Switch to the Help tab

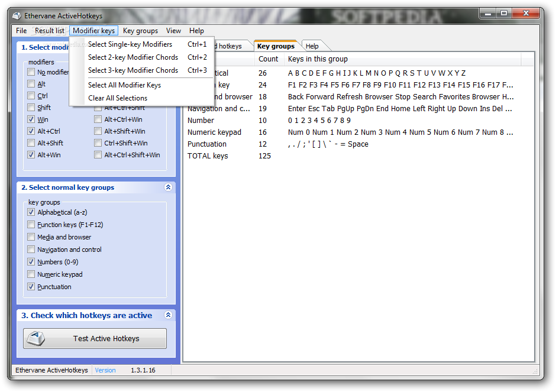(312, 46)
